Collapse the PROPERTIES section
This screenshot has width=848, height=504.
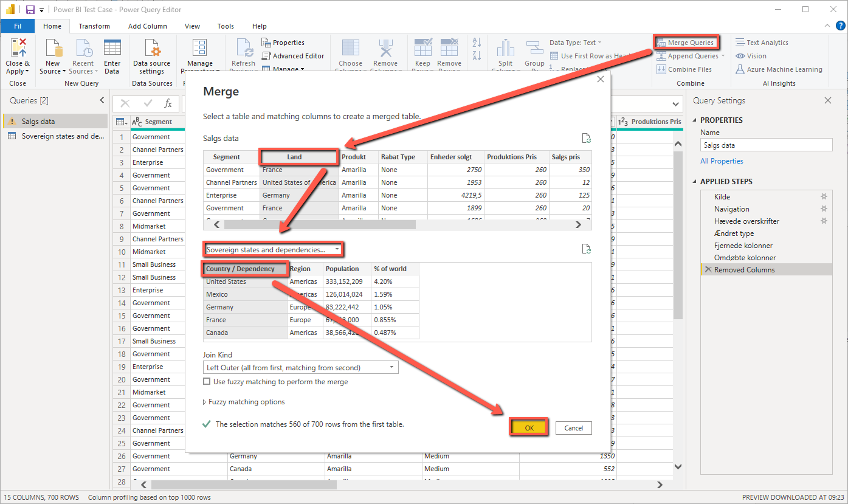(695, 120)
